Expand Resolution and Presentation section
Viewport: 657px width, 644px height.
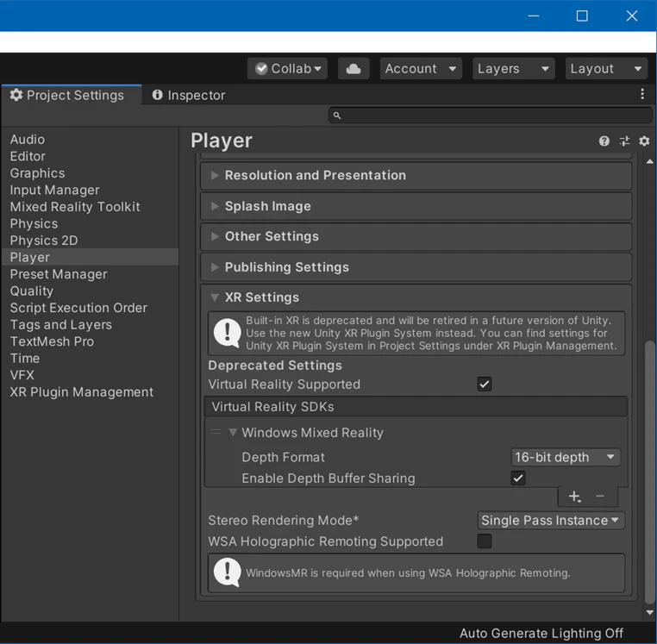coord(416,176)
